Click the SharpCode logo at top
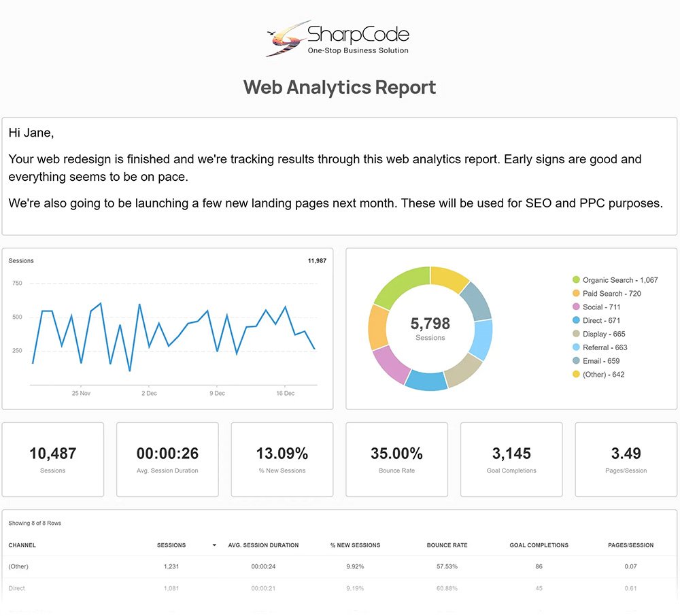 pyautogui.click(x=338, y=39)
